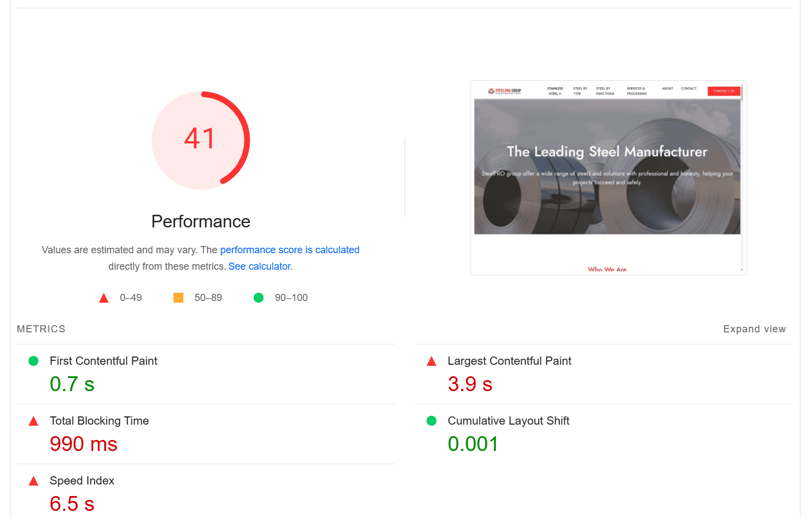Click the Expand view button

tap(754, 329)
